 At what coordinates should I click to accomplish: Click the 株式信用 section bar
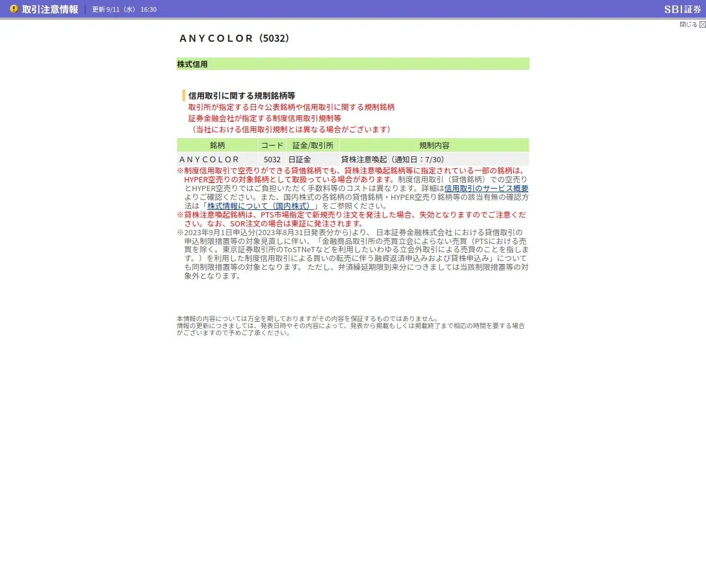click(353, 64)
